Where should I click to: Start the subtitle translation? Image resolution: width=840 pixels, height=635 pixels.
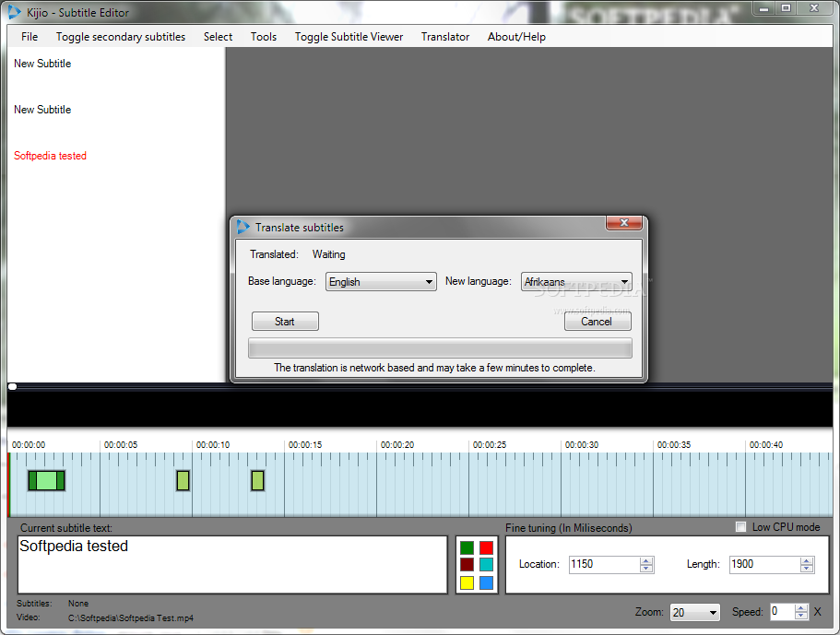pos(285,322)
